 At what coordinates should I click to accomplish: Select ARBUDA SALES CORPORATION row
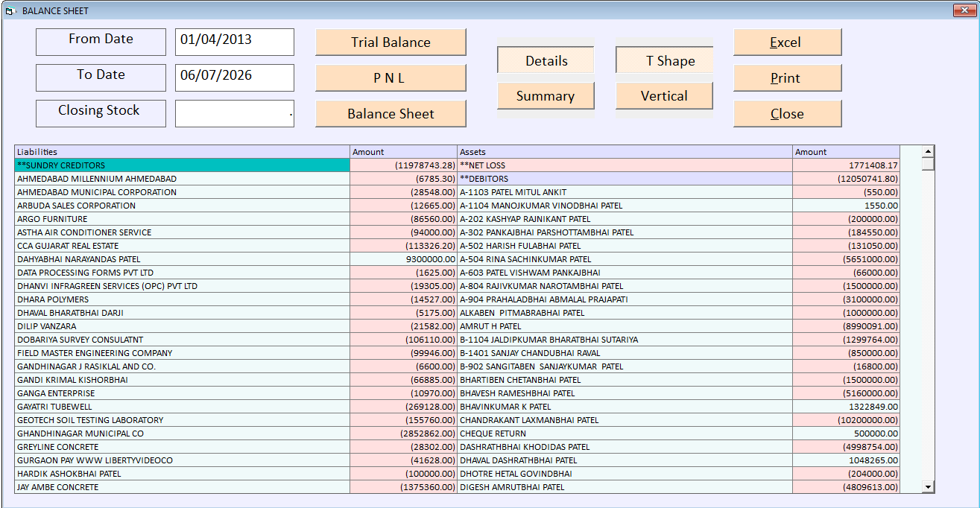(182, 206)
